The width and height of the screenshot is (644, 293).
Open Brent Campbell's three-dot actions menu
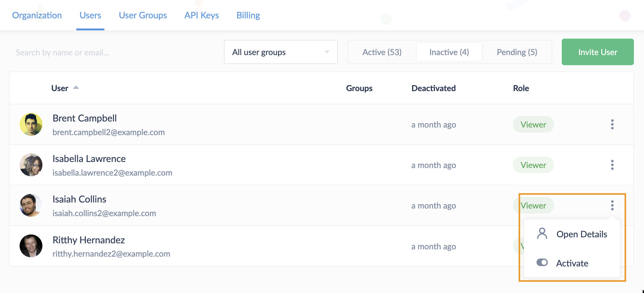click(612, 124)
